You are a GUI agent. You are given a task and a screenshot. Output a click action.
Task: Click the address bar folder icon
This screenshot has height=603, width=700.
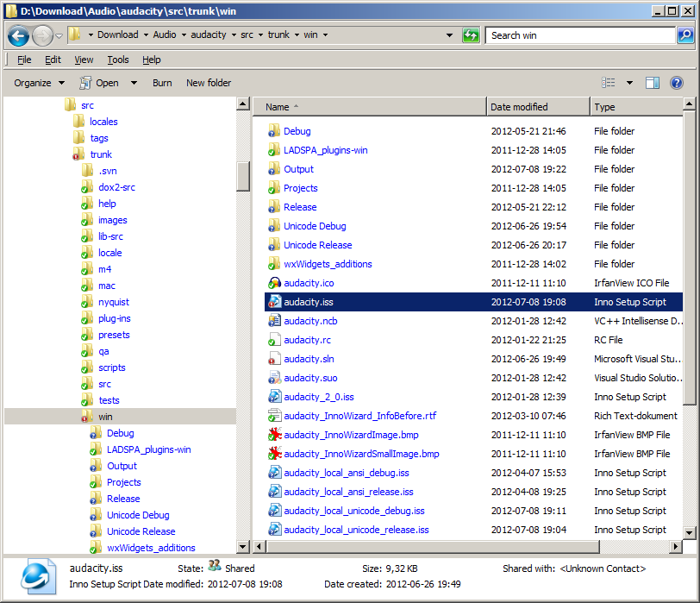point(75,35)
